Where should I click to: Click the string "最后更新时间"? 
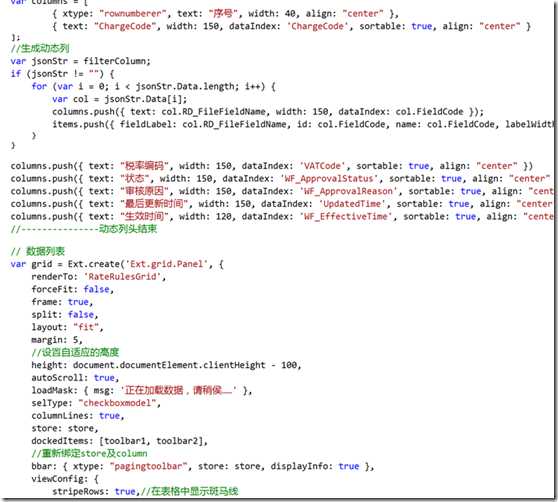click(154, 204)
